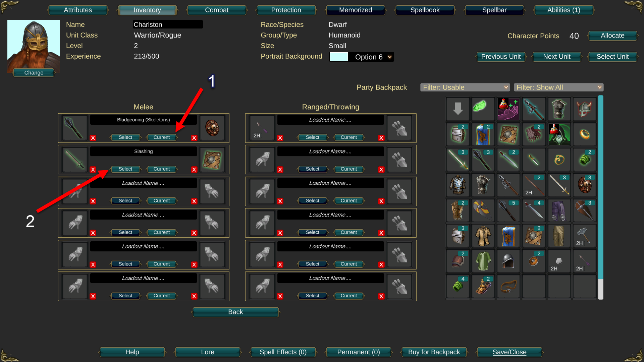The width and height of the screenshot is (644, 362).
Task: Open the Filter: Show All dropdown
Action: click(558, 87)
